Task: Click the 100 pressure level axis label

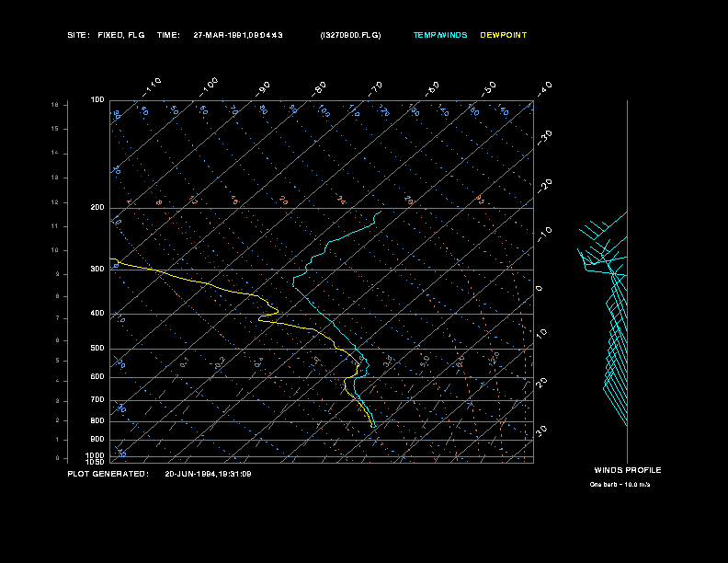Action: 97,100
